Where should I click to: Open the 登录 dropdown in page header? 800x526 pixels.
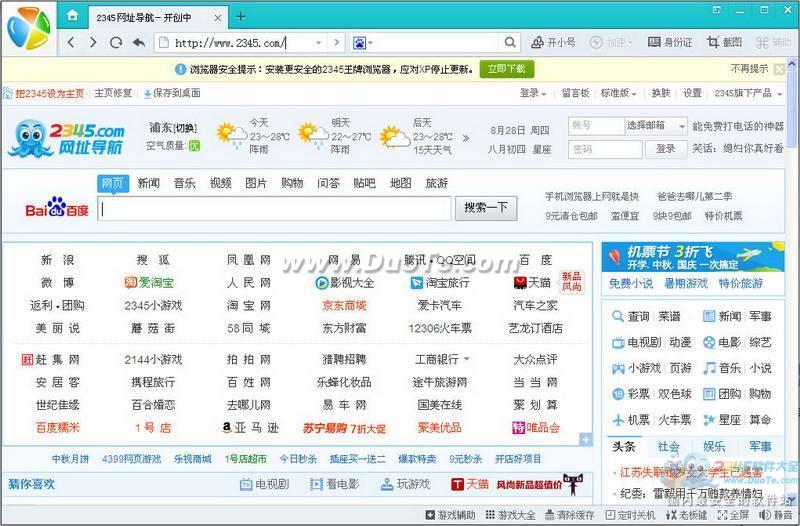point(533,93)
